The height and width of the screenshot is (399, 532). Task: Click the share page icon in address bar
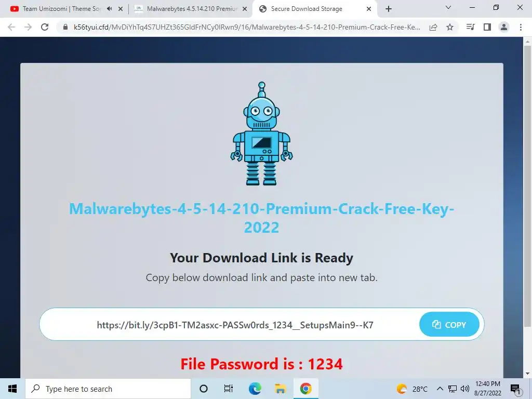tap(433, 27)
